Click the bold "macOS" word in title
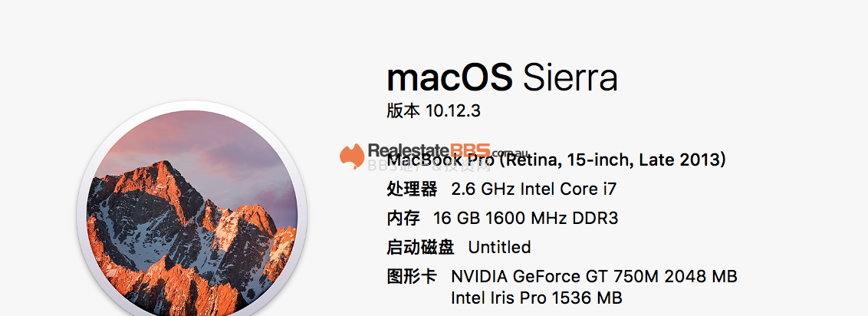The height and width of the screenshot is (316, 868). 449,77
